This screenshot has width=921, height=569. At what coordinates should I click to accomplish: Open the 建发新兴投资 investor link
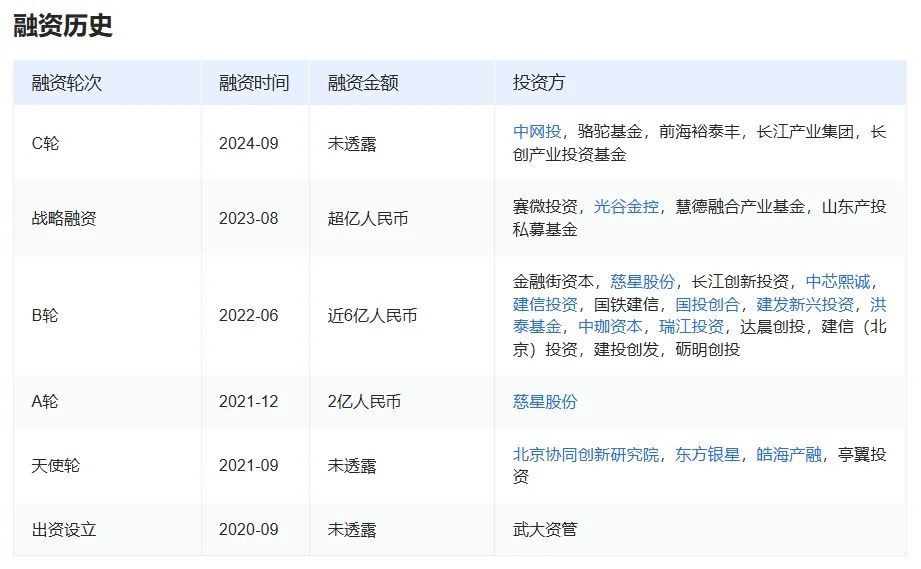coord(805,305)
